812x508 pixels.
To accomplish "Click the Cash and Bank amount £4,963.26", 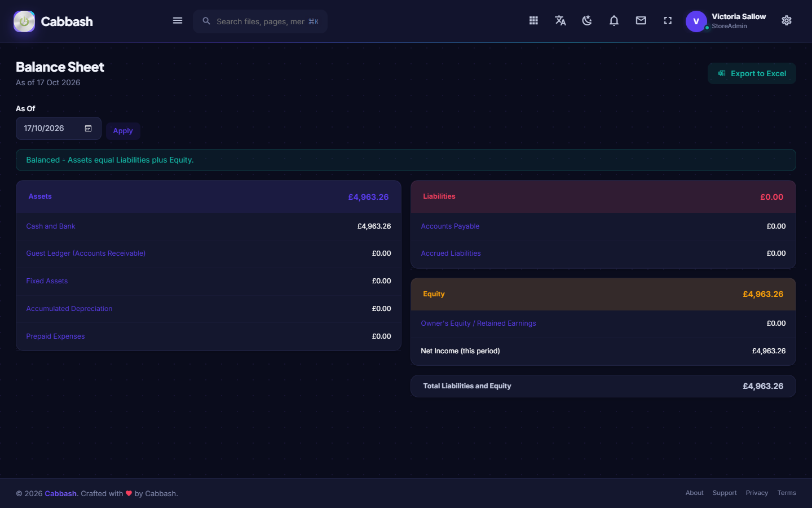I will pos(374,226).
